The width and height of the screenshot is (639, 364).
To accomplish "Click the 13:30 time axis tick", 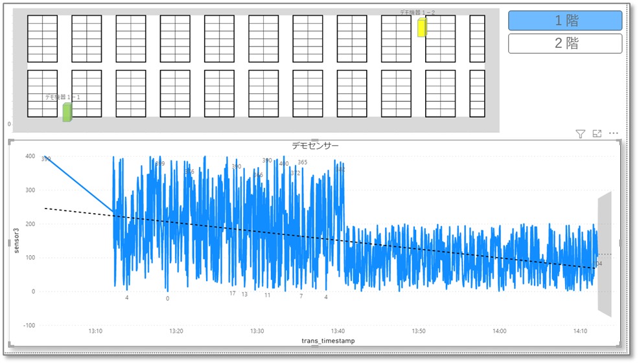I will pyautogui.click(x=257, y=331).
